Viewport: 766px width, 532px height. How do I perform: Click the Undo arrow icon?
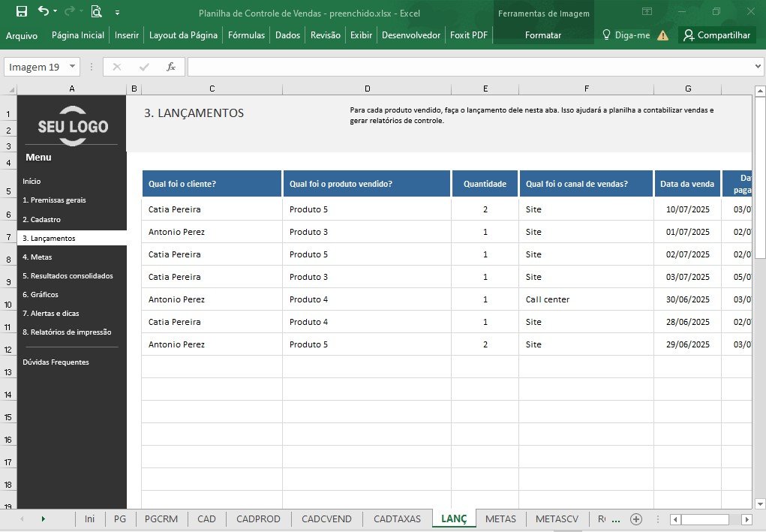point(44,11)
